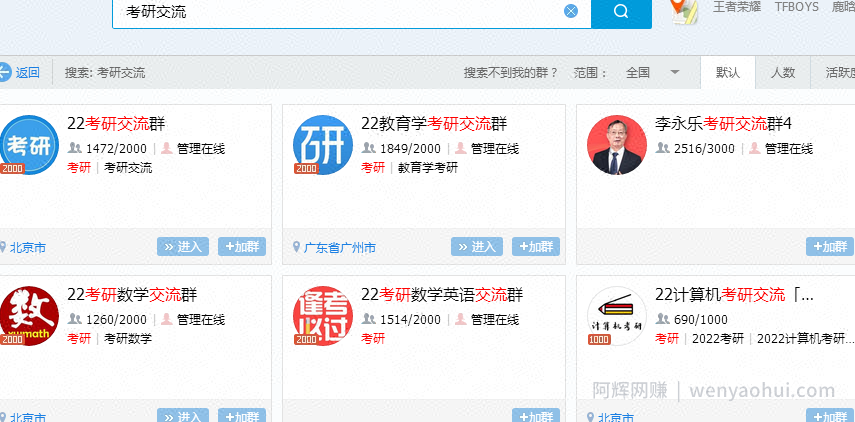Join 李永乐考研交流群4 with +加群
Screen dimensions: 855x422
[x=830, y=246]
